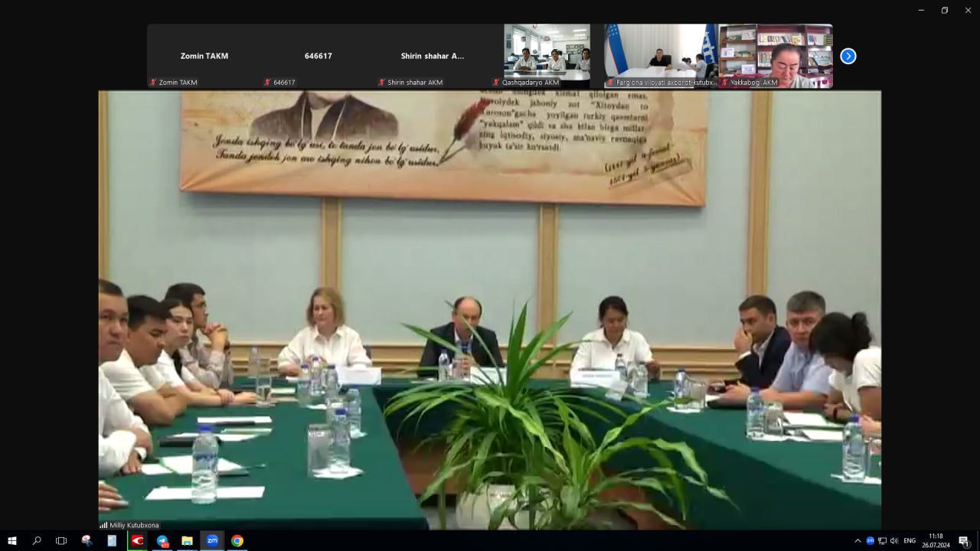Open the Telegram app in the taskbar

(x=162, y=540)
